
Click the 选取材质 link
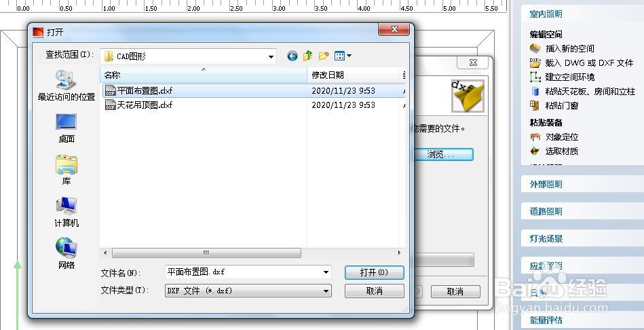pyautogui.click(x=562, y=151)
